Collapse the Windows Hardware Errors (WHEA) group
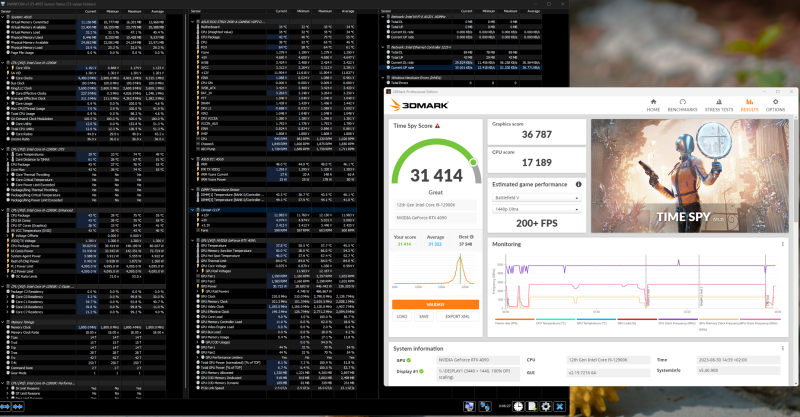This screenshot has width=800, height=417. pos(383,78)
